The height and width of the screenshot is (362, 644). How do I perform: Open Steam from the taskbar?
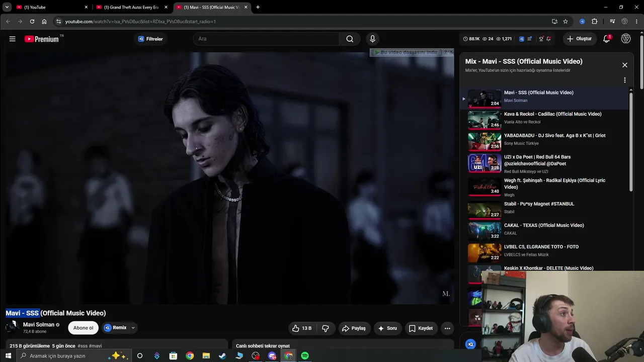pyautogui.click(x=222, y=356)
